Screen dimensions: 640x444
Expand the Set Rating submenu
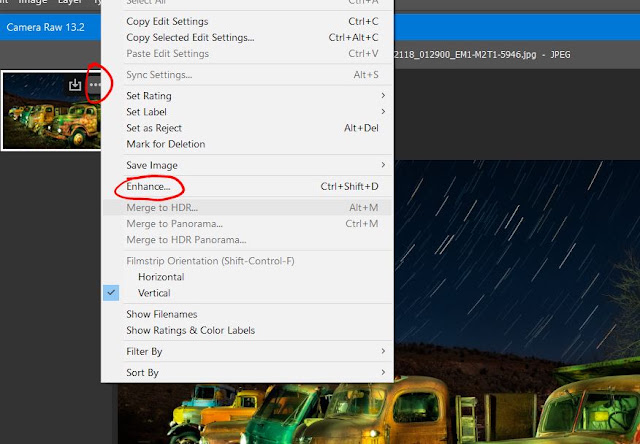click(x=247, y=96)
